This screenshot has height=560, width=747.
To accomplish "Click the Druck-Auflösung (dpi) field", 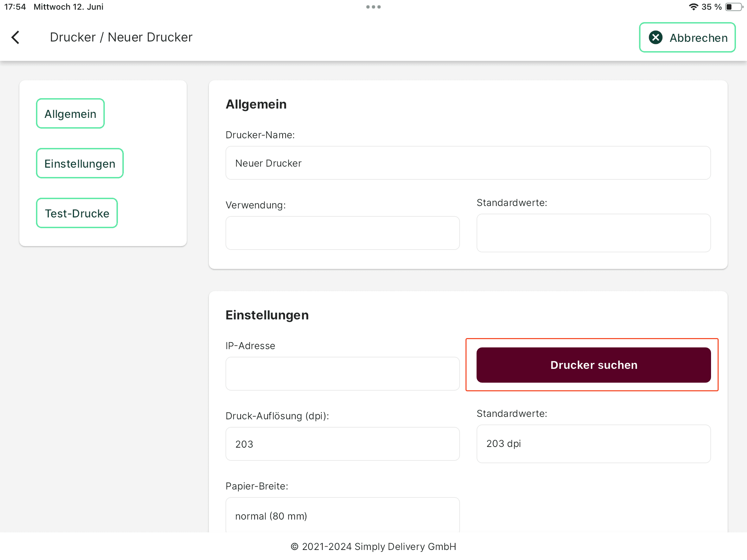I will coord(342,444).
